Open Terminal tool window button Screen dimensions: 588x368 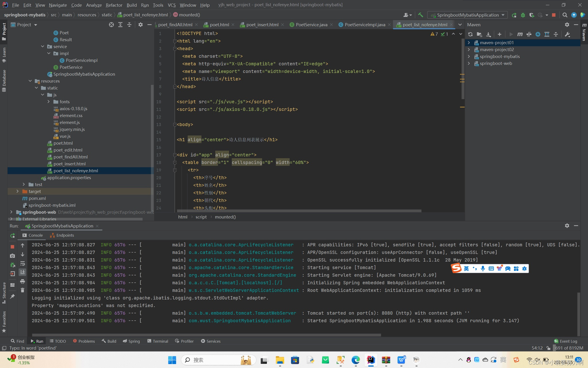tap(158, 341)
